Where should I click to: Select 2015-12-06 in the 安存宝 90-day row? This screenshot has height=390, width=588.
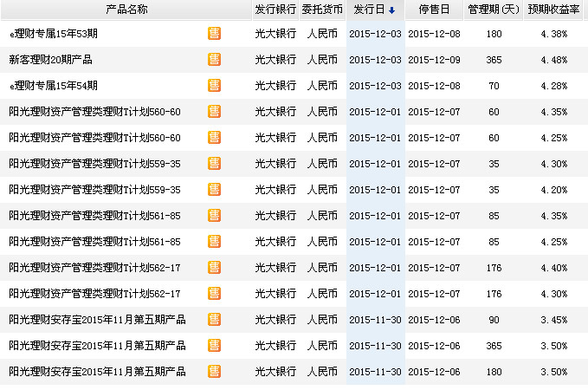click(434, 320)
